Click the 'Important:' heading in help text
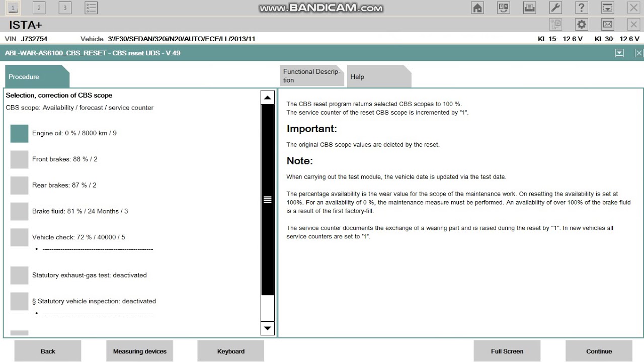Image resolution: width=644 pixels, height=362 pixels. 311,129
